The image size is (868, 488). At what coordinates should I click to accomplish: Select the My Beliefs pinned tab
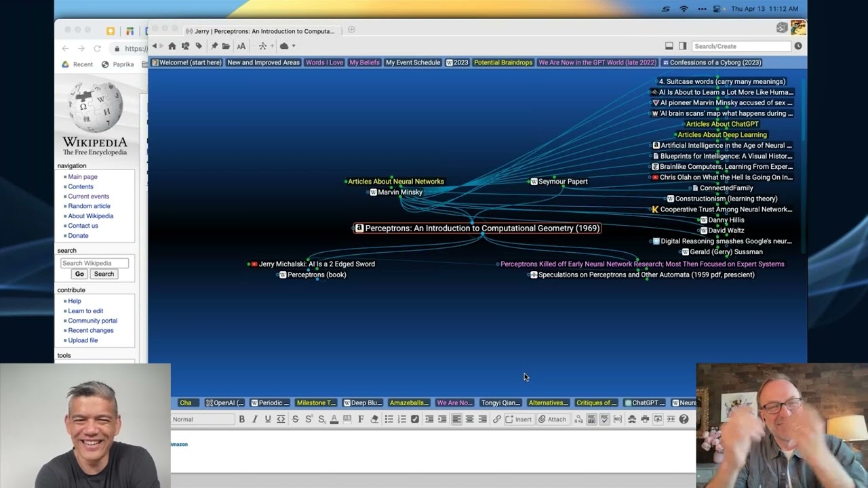click(x=364, y=62)
